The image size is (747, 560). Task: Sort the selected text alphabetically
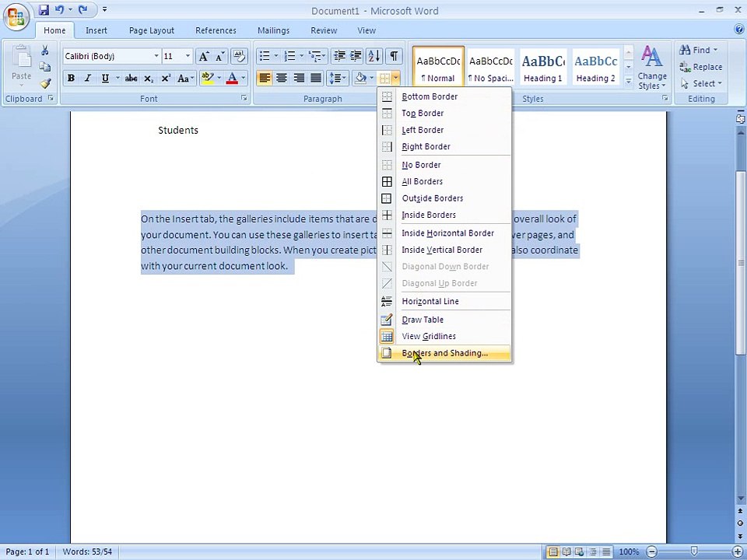click(x=374, y=56)
